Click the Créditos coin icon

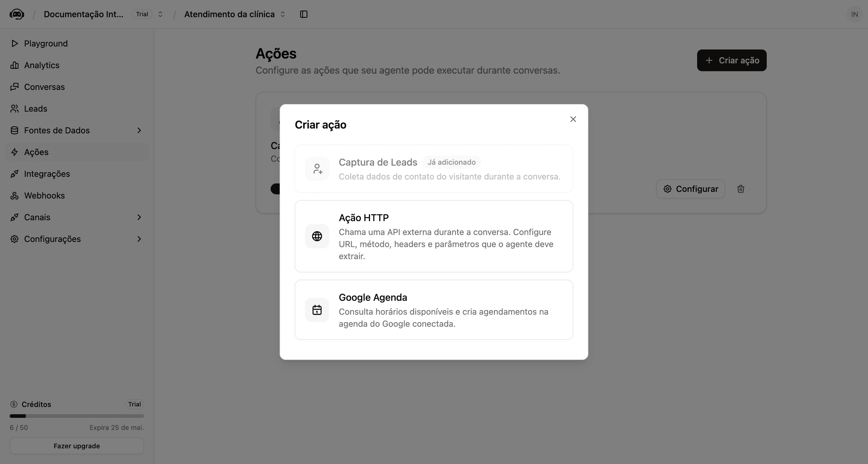coord(14,404)
